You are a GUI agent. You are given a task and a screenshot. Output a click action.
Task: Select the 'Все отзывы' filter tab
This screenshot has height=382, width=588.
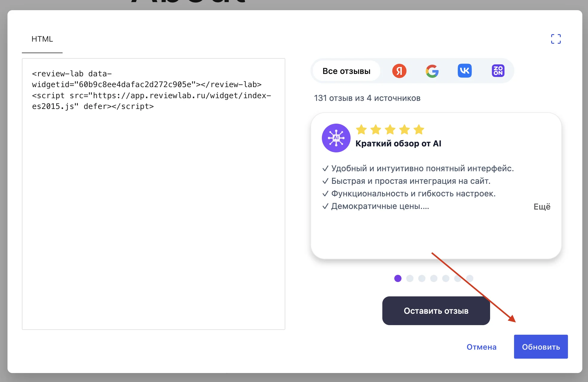(x=346, y=71)
